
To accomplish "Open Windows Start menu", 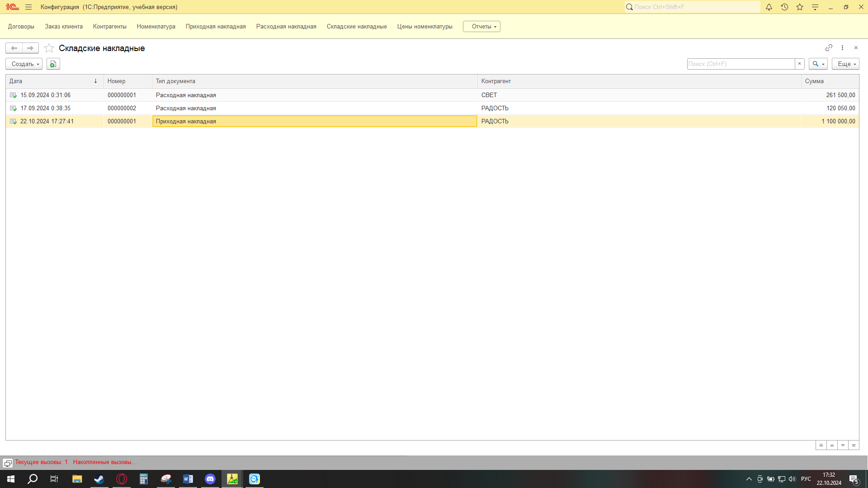I will point(11,479).
